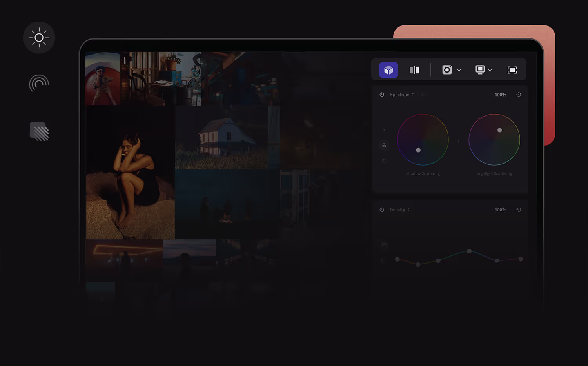Click the two-dots icon above the mode icons
588x366 pixels.
coord(384,130)
